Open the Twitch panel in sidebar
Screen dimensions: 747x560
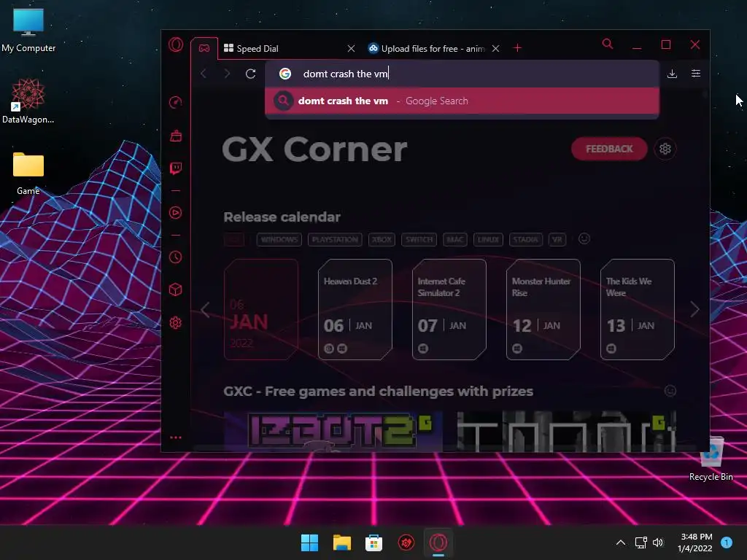[x=176, y=168]
